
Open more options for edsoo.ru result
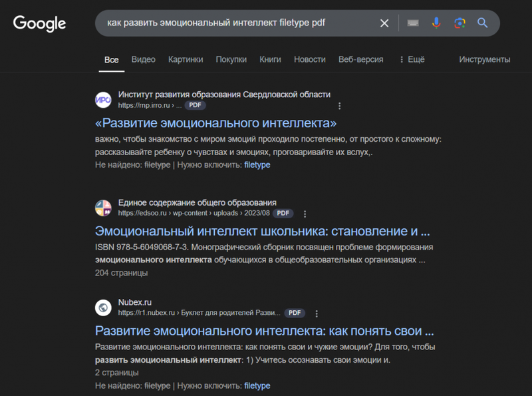305,214
